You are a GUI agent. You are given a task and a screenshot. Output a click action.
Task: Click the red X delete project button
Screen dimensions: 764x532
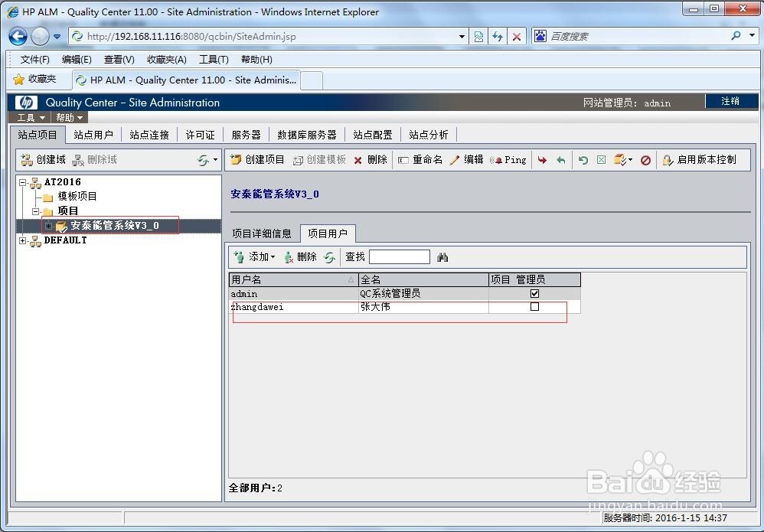tap(371, 160)
